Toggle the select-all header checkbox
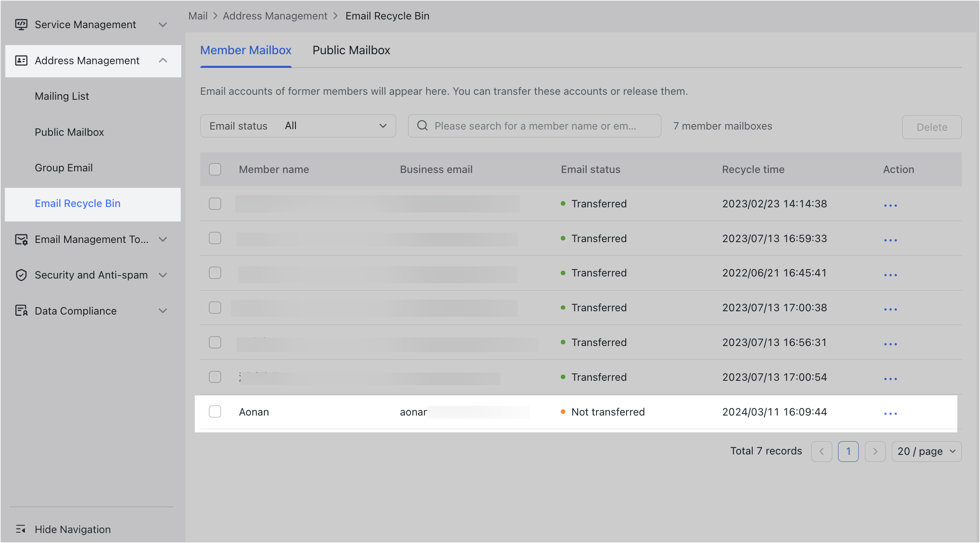Viewport: 980px width, 543px height. (x=215, y=169)
